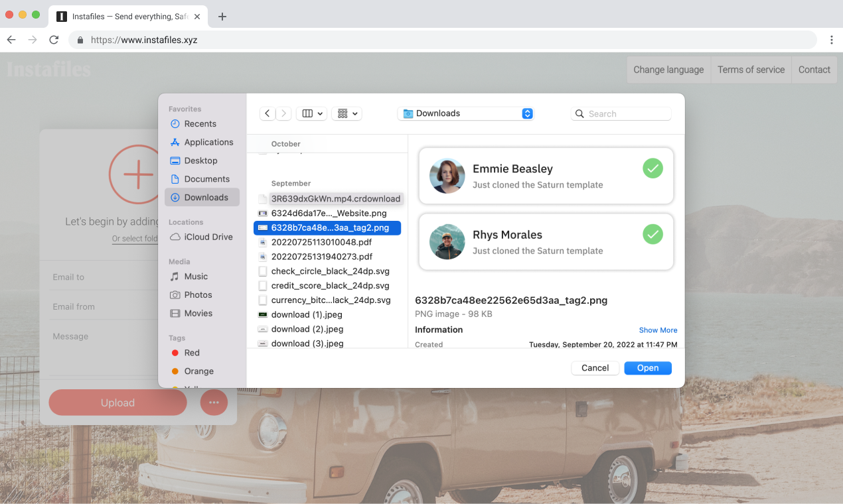
Task: Open the Downloads folder location popup
Action: tap(466, 113)
